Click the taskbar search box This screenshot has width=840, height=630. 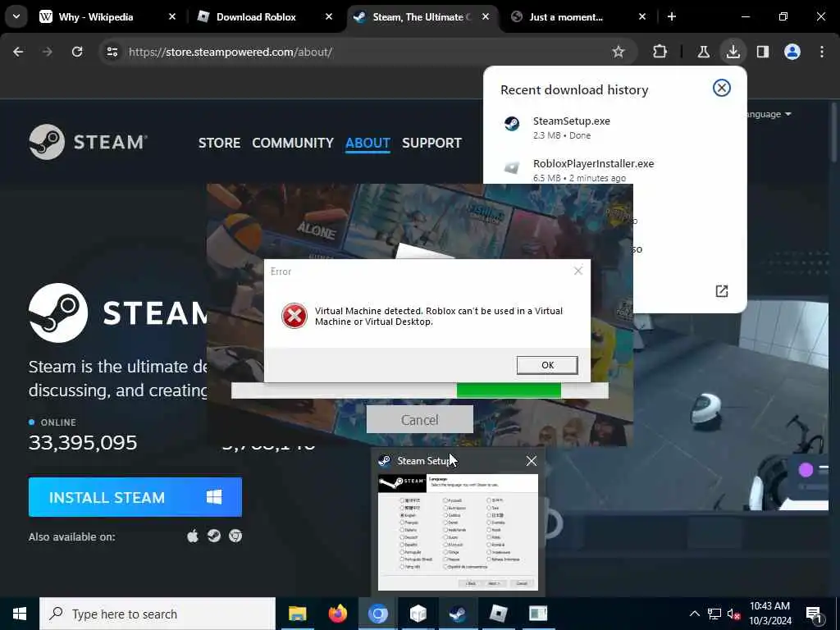tap(157, 614)
